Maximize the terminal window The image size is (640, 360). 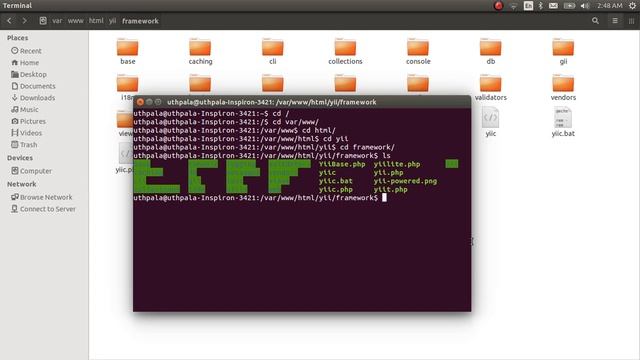point(158,102)
